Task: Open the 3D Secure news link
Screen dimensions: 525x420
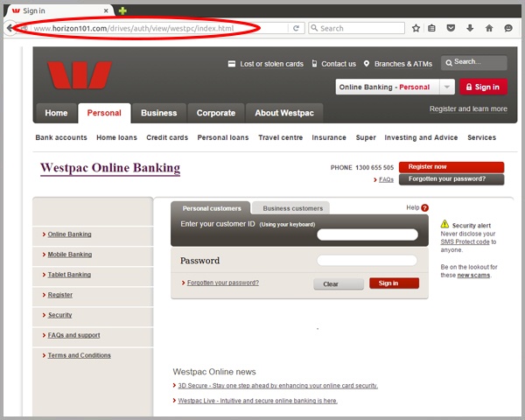Action: (x=278, y=386)
